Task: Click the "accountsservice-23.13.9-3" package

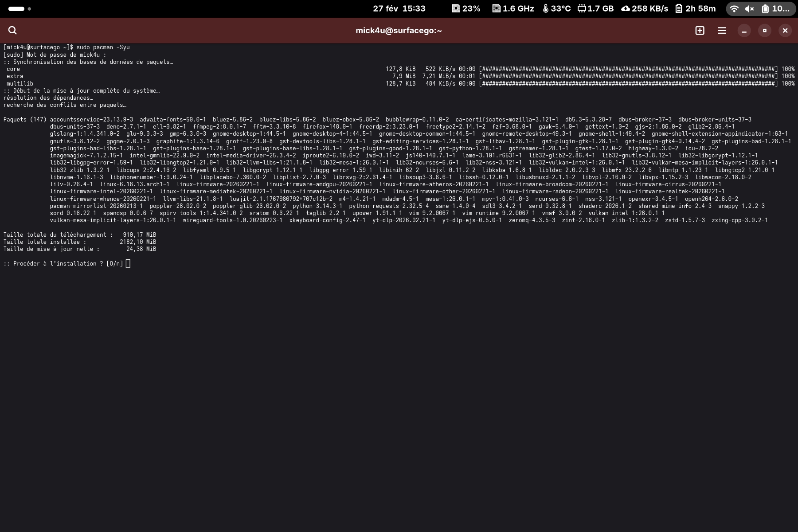Action: (91, 120)
